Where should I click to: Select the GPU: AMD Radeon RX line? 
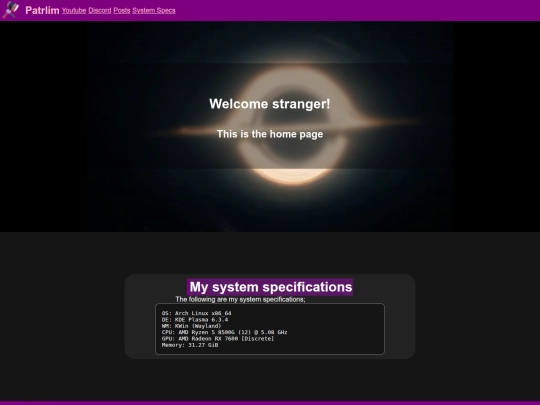click(218, 339)
